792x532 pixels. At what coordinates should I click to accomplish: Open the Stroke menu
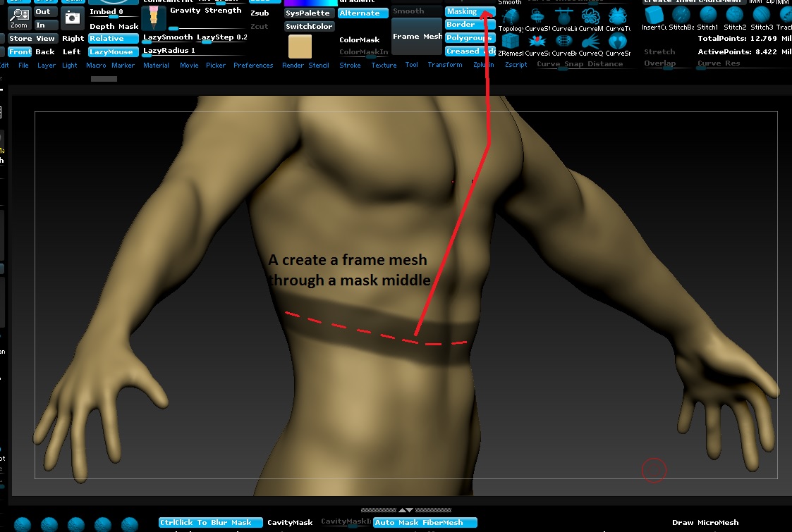coord(350,64)
